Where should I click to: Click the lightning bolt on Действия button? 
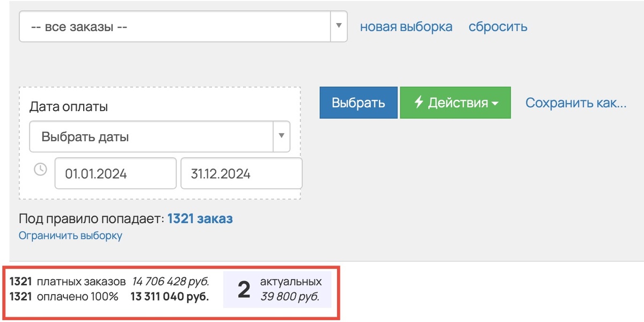click(x=420, y=103)
